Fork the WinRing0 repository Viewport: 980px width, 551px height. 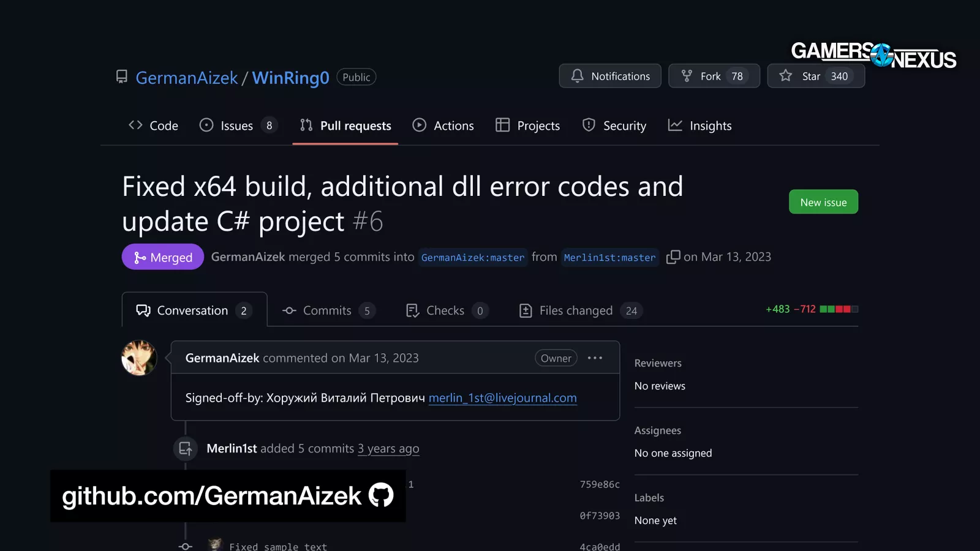pos(714,76)
